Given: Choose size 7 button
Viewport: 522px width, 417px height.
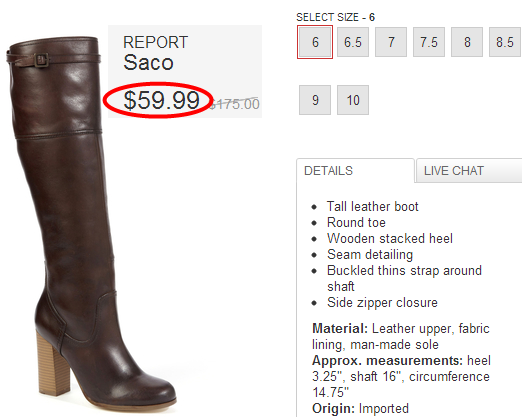Looking at the screenshot, I should point(391,42).
